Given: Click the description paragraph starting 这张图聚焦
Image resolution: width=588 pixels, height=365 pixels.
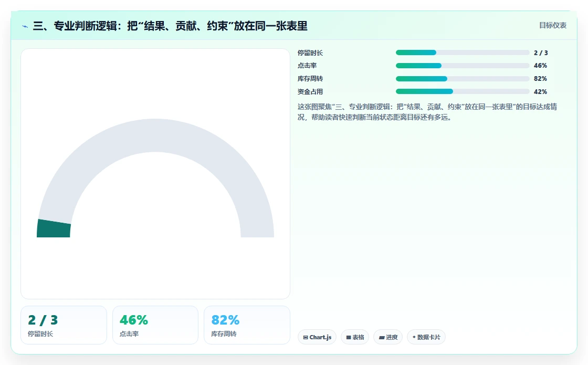Looking at the screenshot, I should click(x=427, y=112).
